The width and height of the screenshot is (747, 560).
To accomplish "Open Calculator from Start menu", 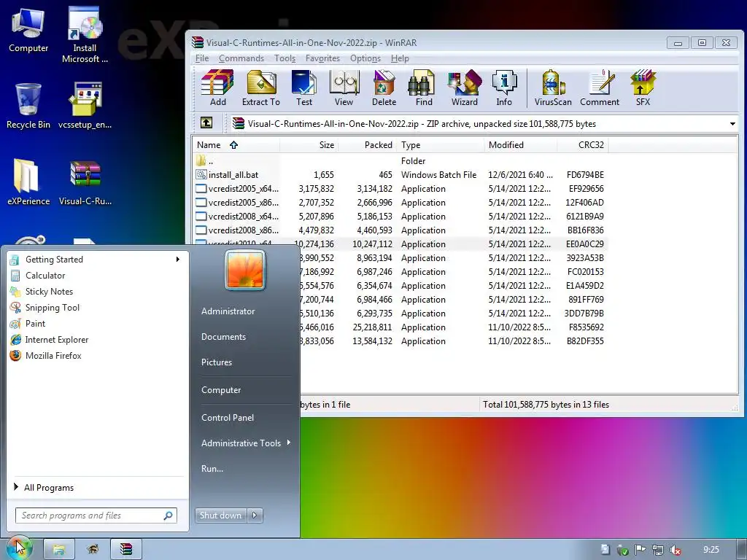I will pyautogui.click(x=45, y=275).
